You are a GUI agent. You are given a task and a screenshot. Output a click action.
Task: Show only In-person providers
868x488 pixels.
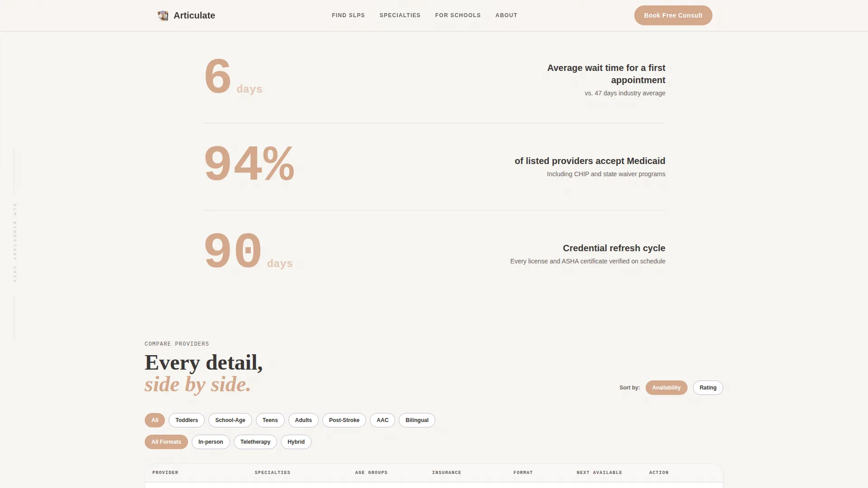coord(211,442)
